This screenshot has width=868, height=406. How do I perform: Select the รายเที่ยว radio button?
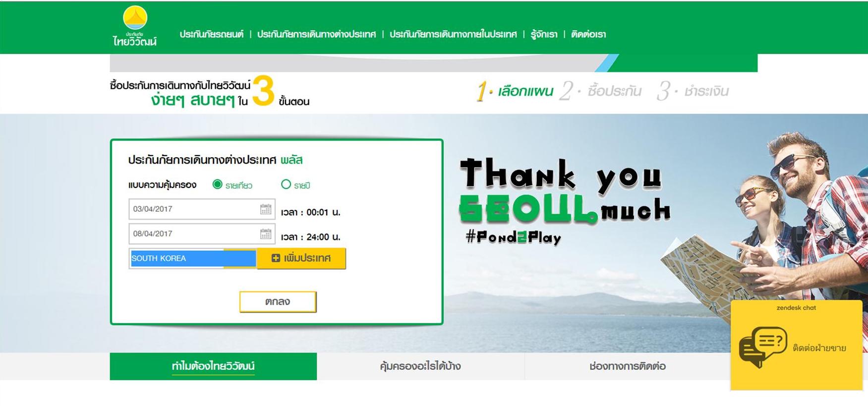tap(217, 184)
